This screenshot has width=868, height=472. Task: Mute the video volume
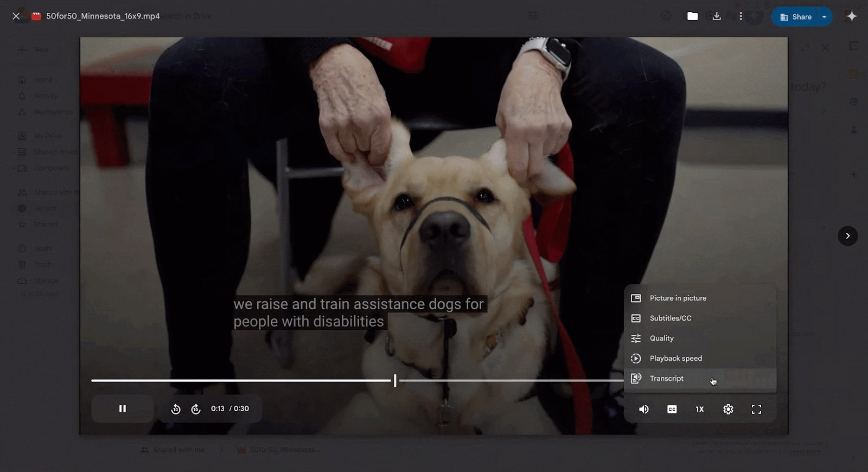[644, 409]
